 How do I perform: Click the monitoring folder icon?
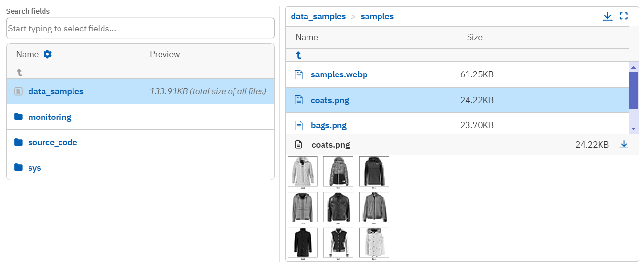[x=18, y=117]
